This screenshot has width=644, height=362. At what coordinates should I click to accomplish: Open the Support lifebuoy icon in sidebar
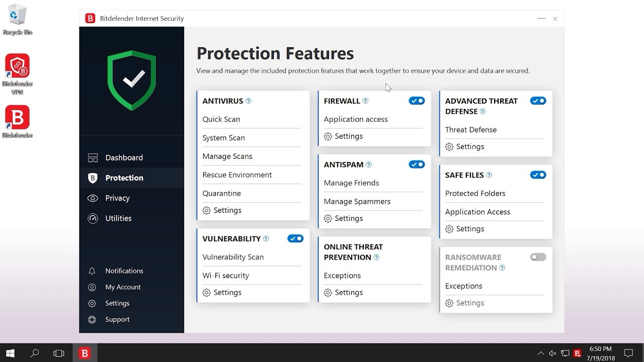coord(92,320)
